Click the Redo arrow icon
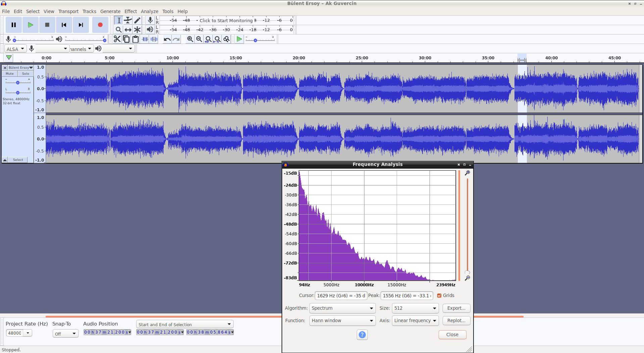Viewport: 644px width, 353px height. [176, 39]
